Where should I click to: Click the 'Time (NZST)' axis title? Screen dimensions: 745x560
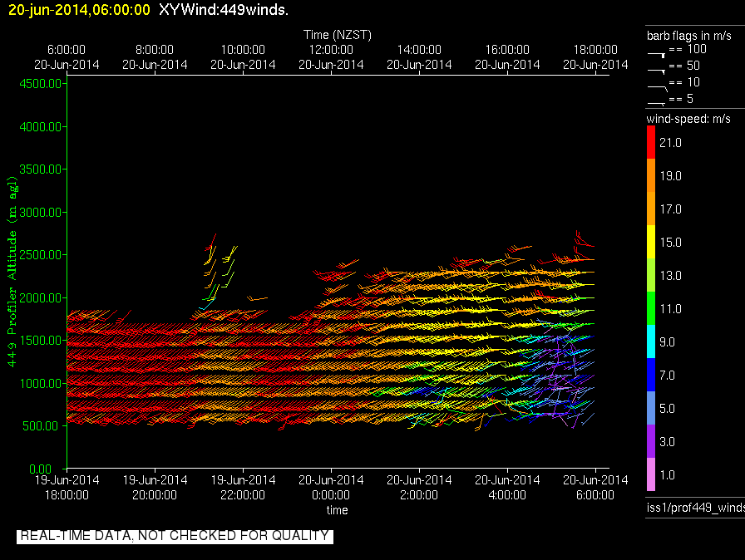click(x=338, y=35)
